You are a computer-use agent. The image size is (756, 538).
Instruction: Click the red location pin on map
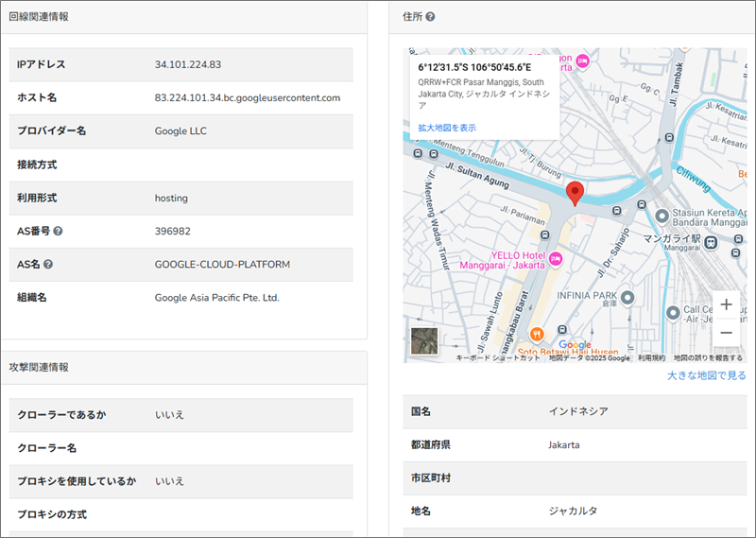pos(575,194)
